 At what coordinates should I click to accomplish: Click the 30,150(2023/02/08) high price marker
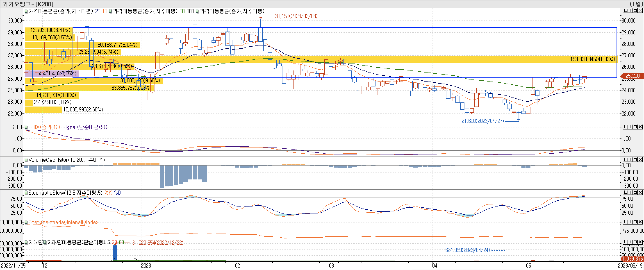click(x=296, y=16)
